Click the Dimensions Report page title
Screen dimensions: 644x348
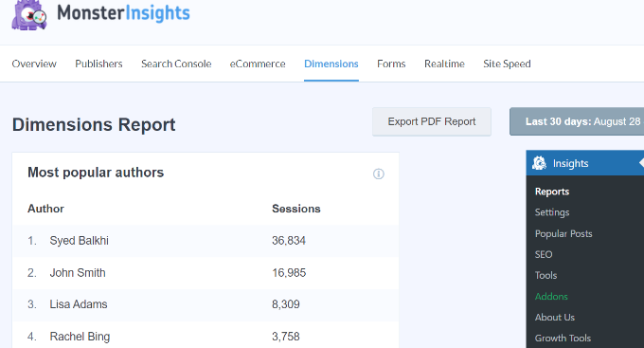94,124
